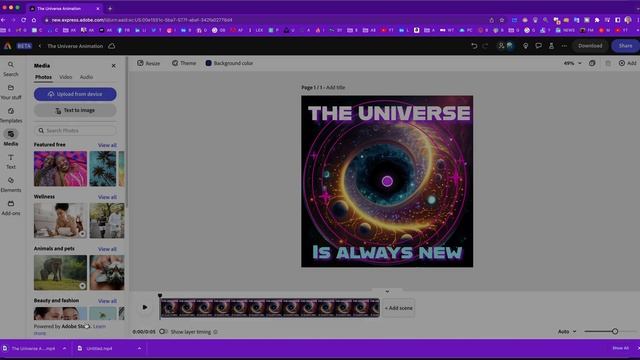Open the Text tool panel
The image size is (640, 360).
(11, 161)
